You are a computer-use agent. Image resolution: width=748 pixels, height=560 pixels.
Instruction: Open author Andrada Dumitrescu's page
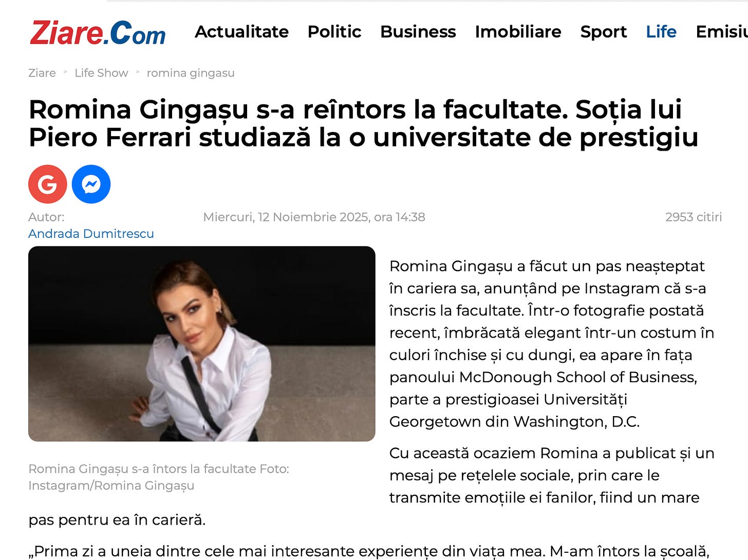pyautogui.click(x=91, y=234)
